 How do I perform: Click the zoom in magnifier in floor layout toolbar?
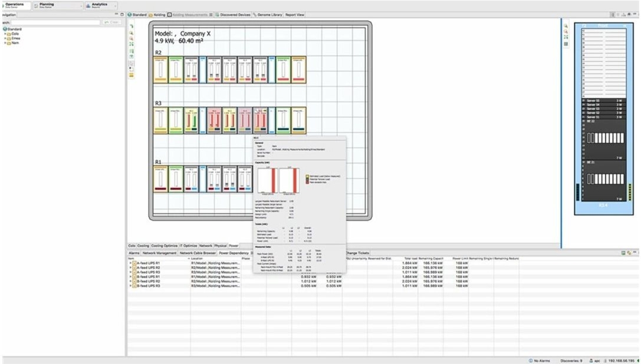131,33
